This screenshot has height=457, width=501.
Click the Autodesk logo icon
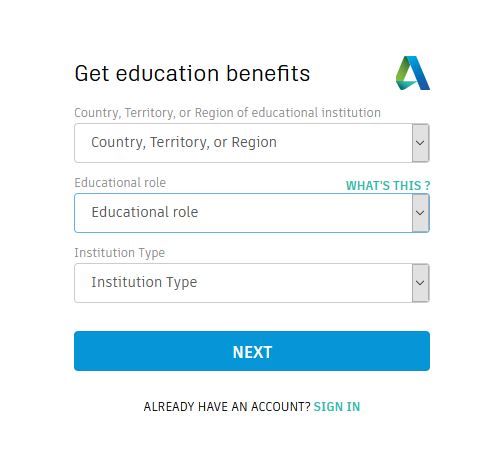(x=413, y=73)
